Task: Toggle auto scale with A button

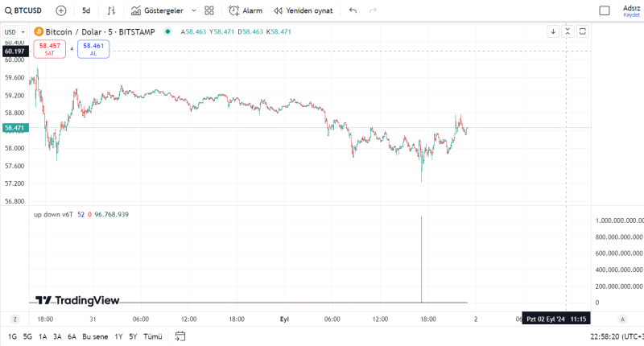Action: 621,319
